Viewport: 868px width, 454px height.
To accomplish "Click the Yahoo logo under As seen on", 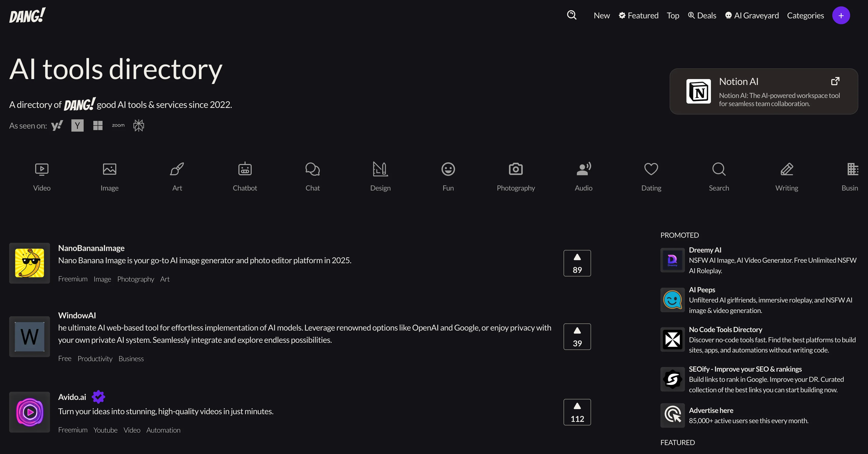I will (x=57, y=126).
